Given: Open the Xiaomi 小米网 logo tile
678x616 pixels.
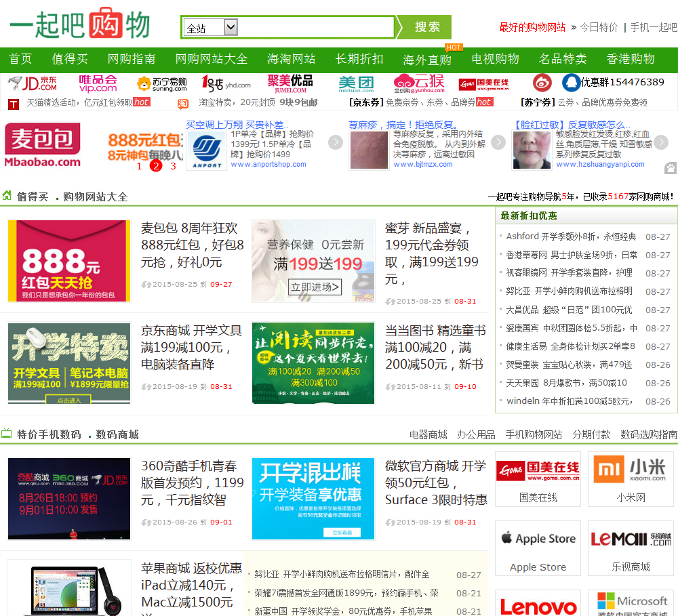Looking at the screenshot, I should [x=631, y=478].
